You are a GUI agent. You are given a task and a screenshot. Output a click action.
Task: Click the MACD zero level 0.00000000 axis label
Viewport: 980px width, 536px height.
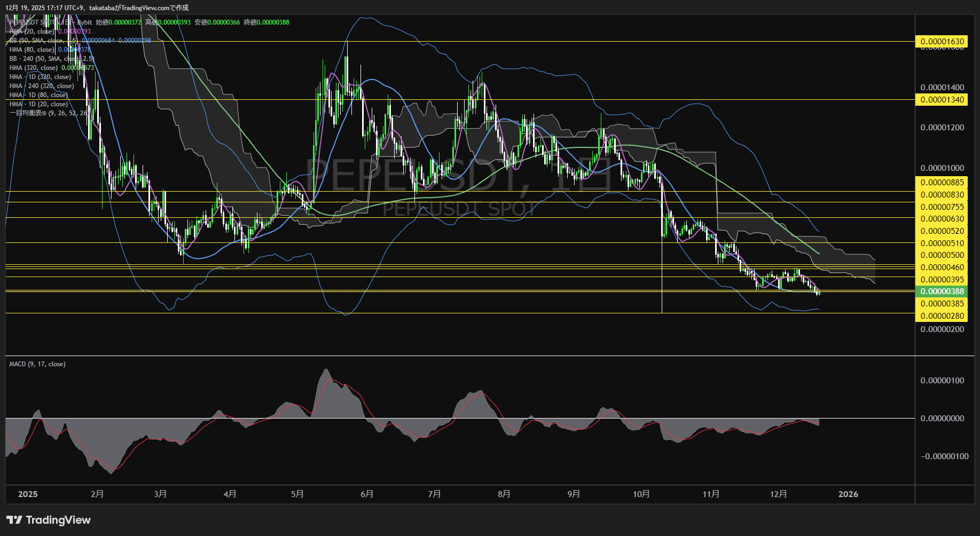[x=942, y=419]
